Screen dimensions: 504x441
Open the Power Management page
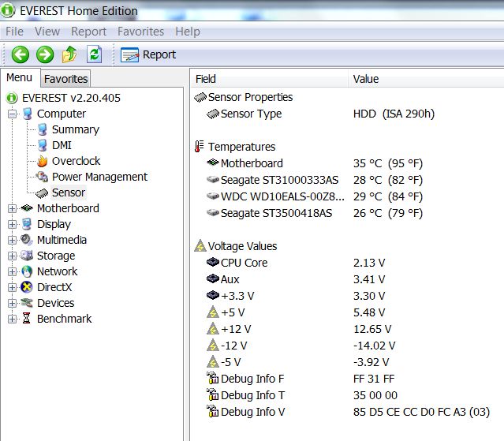tap(99, 177)
